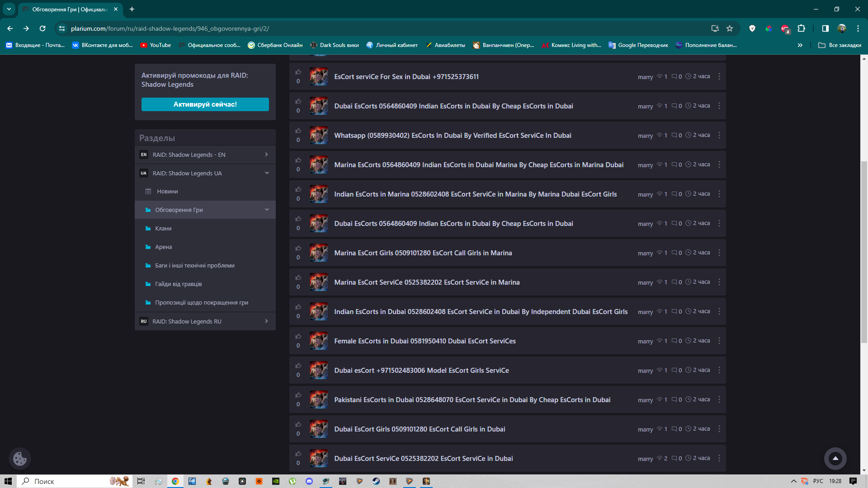Image resolution: width=868 pixels, height=488 pixels.
Task: Open options menu for 'EsCort serviCe For Sex' thread
Action: click(719, 76)
